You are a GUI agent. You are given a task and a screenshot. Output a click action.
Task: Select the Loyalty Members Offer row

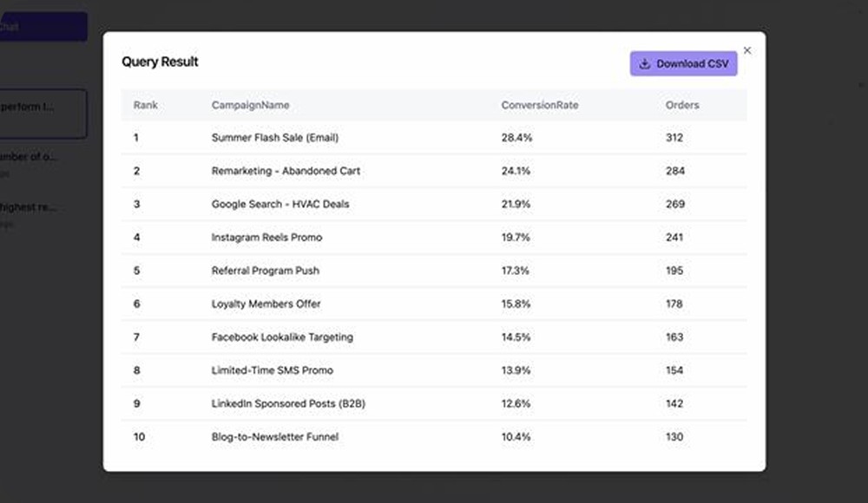(x=266, y=304)
